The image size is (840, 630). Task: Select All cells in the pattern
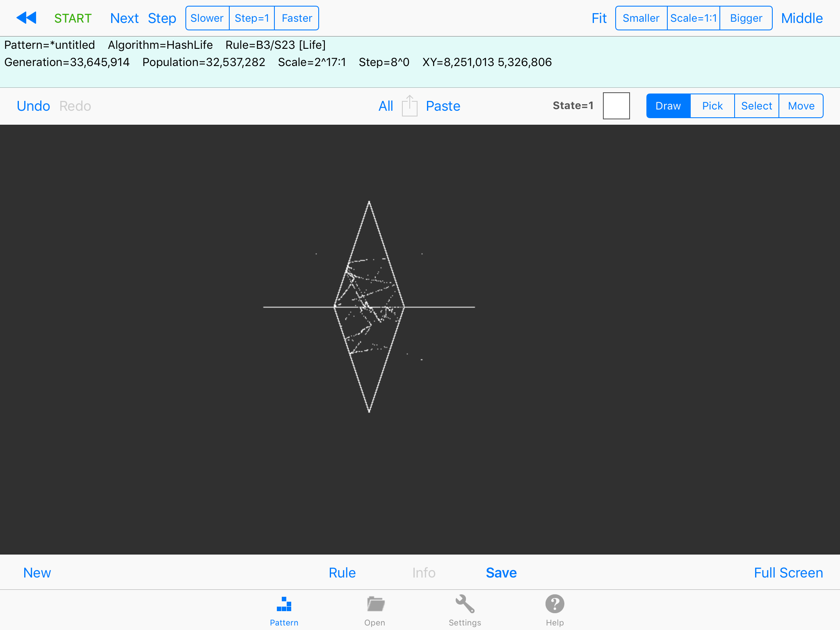pyautogui.click(x=386, y=106)
